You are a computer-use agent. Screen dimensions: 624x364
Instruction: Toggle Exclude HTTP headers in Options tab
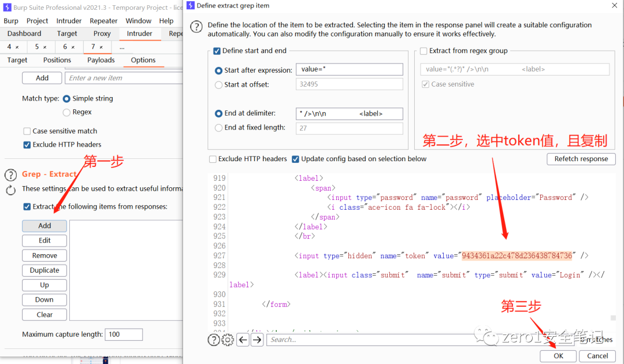coord(27,145)
